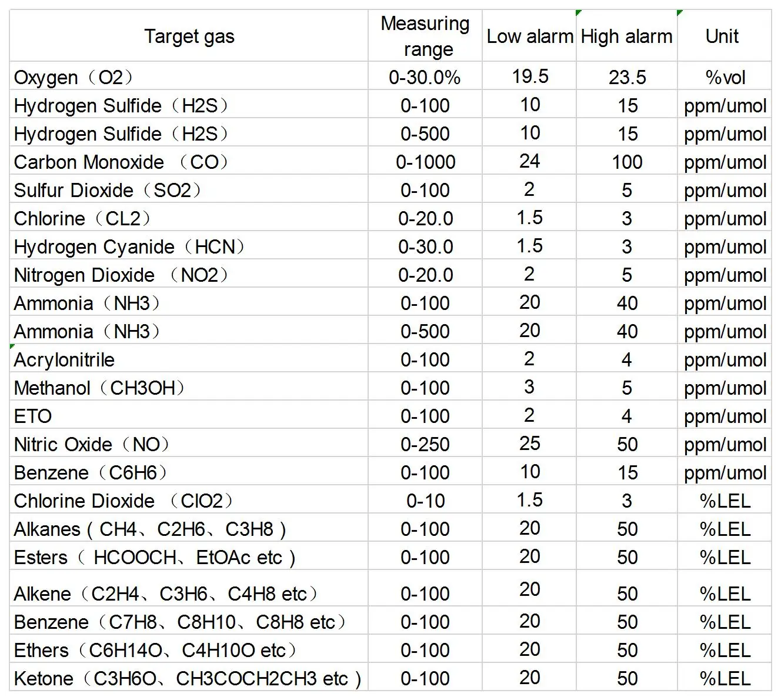
Task: Select the Measuring range header cell
Action: point(425,36)
